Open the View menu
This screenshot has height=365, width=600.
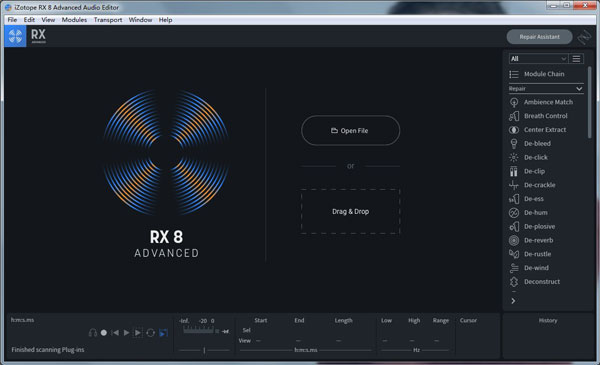48,20
